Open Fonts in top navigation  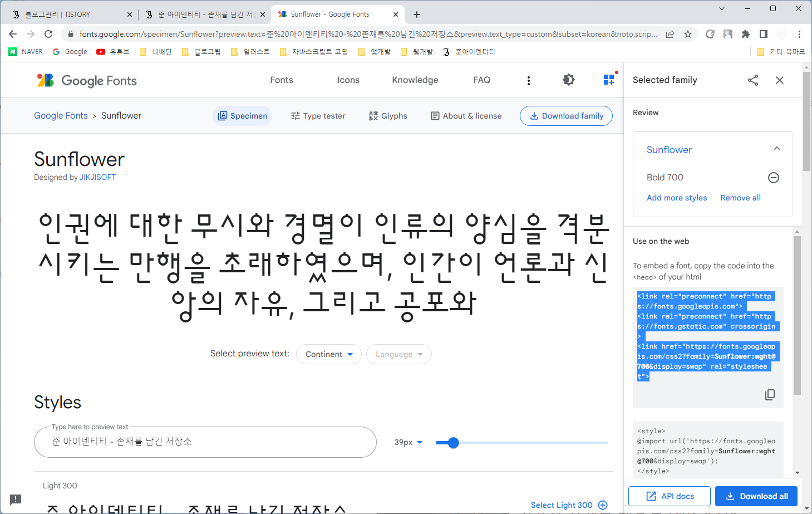coord(282,80)
